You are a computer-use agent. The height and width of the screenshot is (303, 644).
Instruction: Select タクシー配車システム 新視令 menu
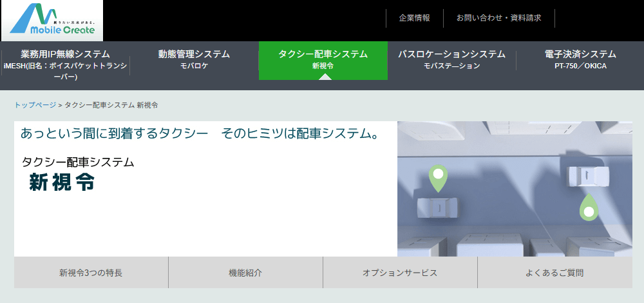[x=323, y=60]
